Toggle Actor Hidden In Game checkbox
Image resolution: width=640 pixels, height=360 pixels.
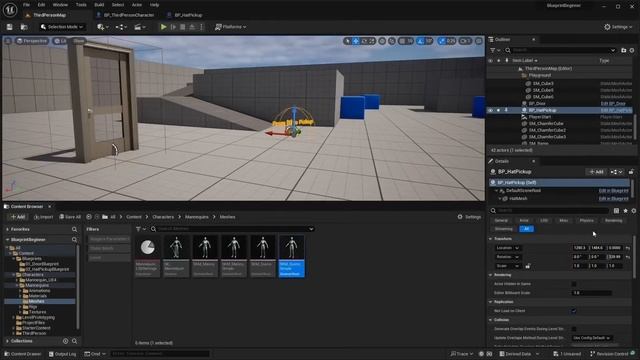coord(574,284)
